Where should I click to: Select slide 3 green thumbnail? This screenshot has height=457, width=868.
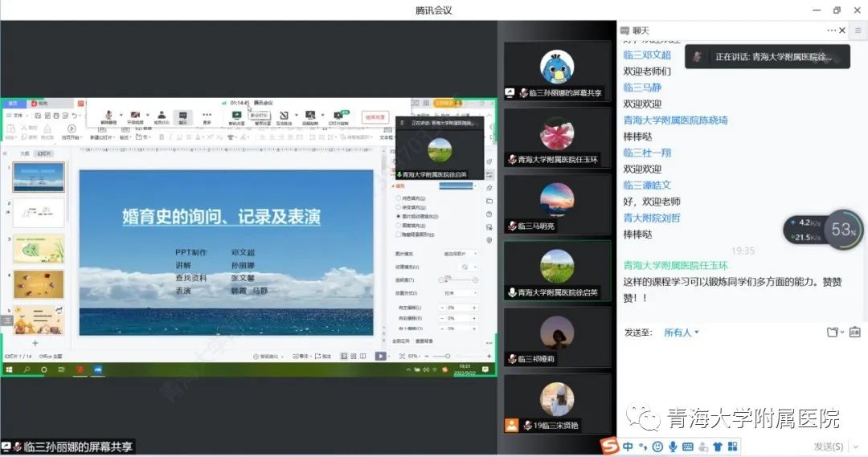[39, 248]
